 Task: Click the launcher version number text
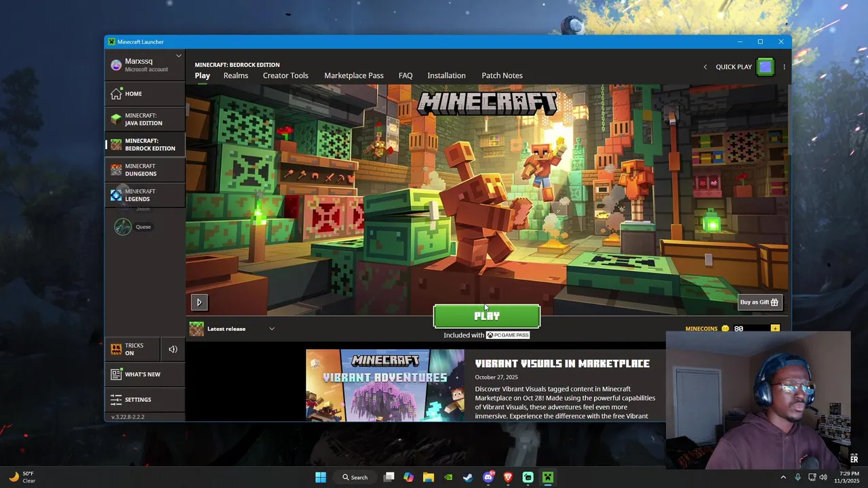[x=127, y=417]
